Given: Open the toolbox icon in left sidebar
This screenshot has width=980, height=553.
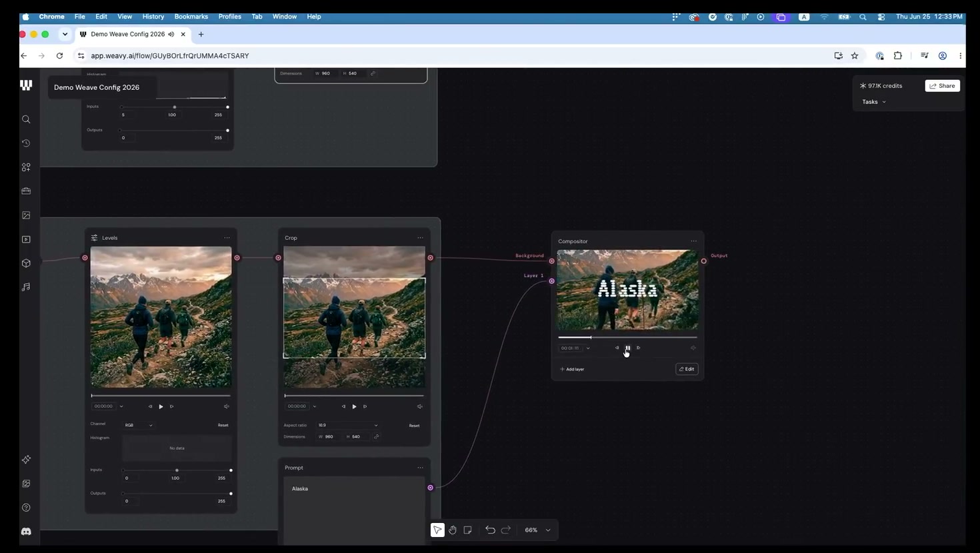Looking at the screenshot, I should click(x=26, y=191).
